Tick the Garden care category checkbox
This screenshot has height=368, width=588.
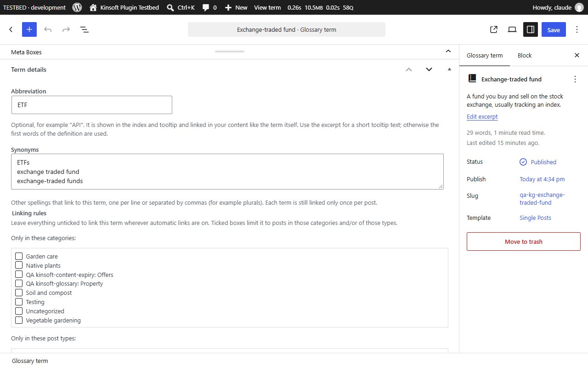19,256
